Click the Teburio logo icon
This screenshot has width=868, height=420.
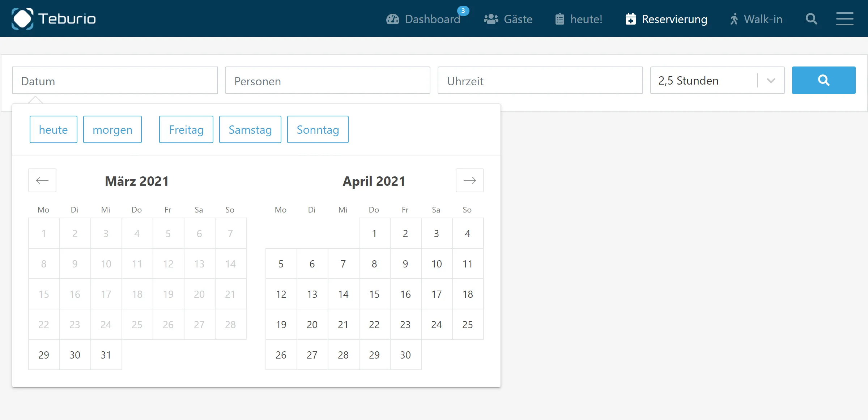[22, 18]
